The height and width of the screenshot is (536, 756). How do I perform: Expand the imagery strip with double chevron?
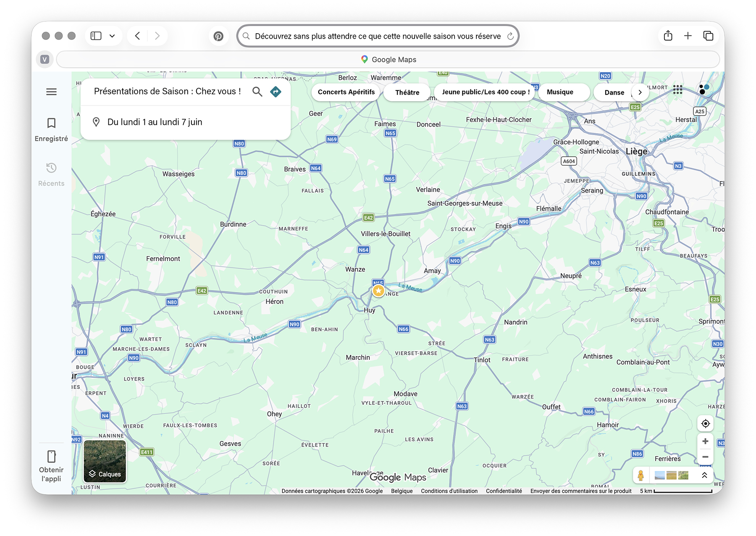tap(704, 475)
